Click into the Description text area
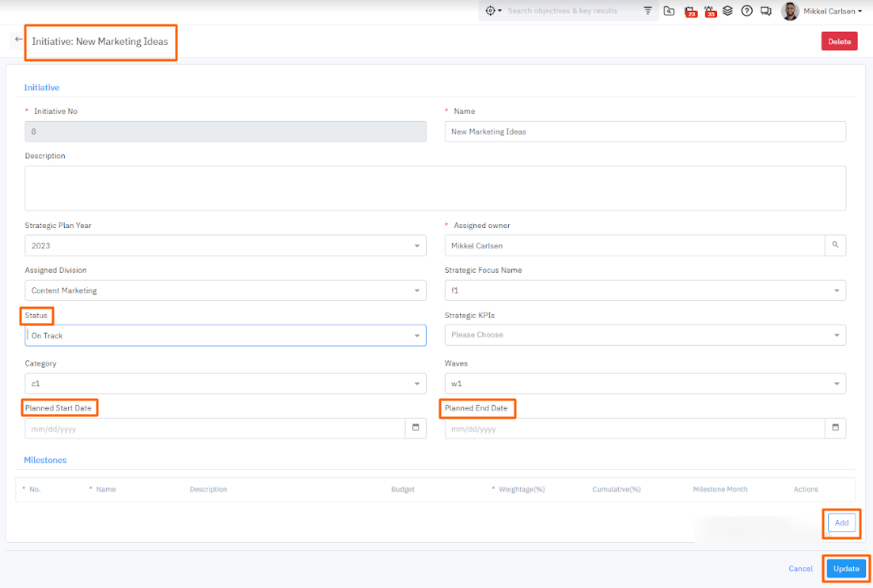 pyautogui.click(x=435, y=188)
